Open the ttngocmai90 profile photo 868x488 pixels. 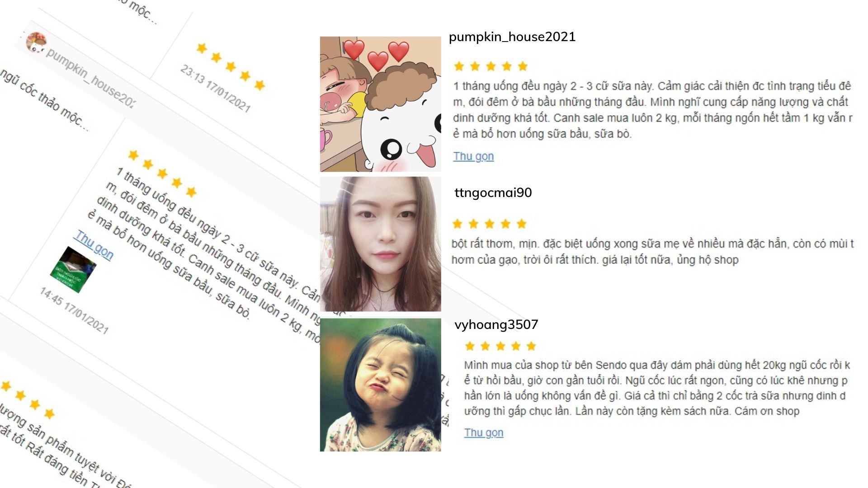click(x=380, y=244)
